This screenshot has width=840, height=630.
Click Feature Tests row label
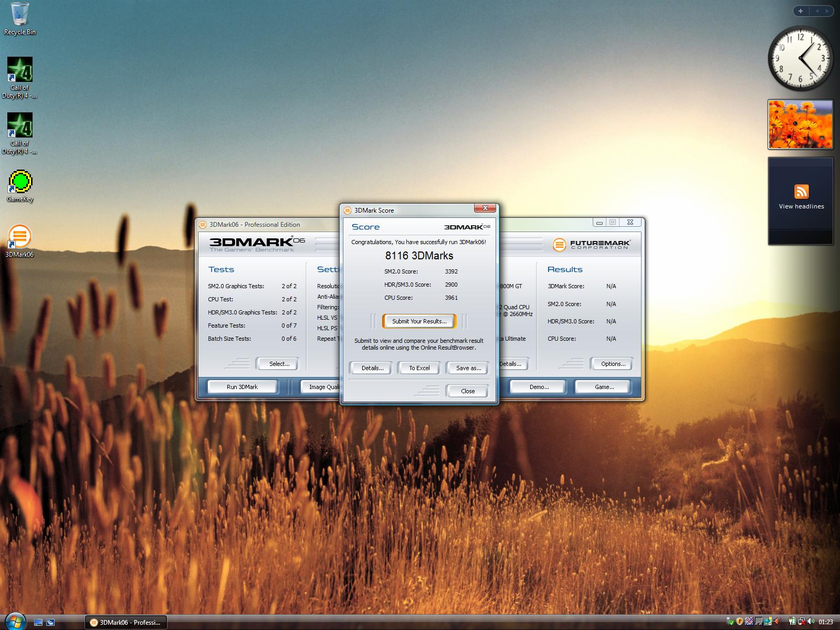coord(226,325)
